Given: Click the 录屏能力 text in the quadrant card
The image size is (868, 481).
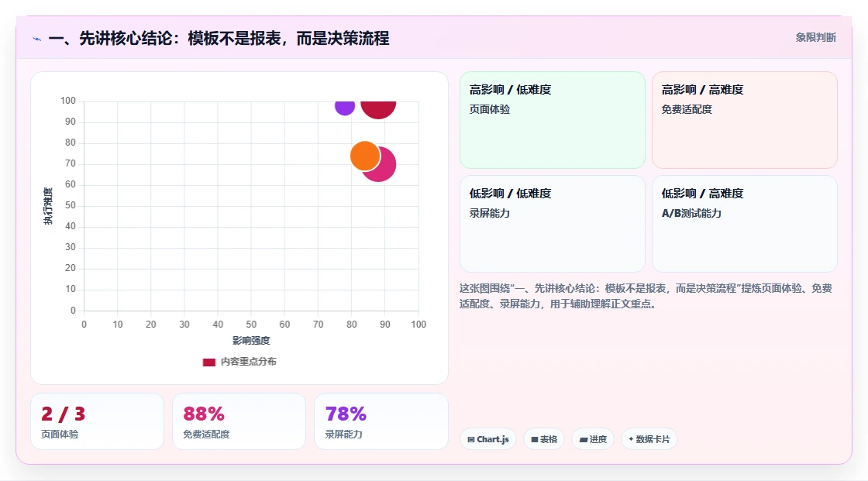Looking at the screenshot, I should pyautogui.click(x=489, y=213).
